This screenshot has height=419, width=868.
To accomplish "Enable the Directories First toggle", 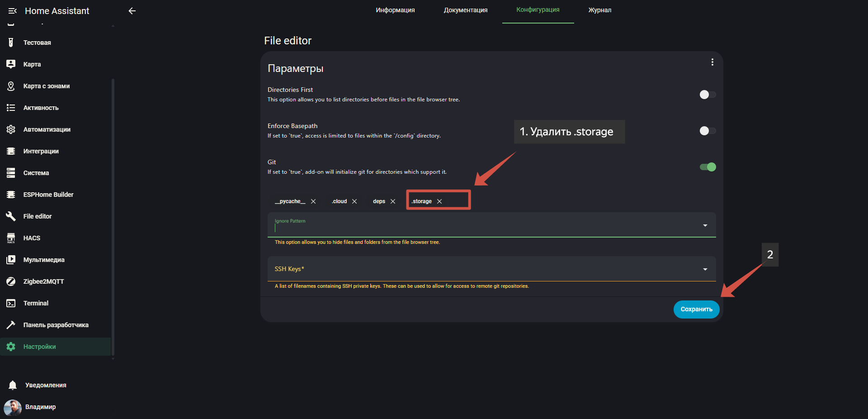I will click(x=708, y=95).
